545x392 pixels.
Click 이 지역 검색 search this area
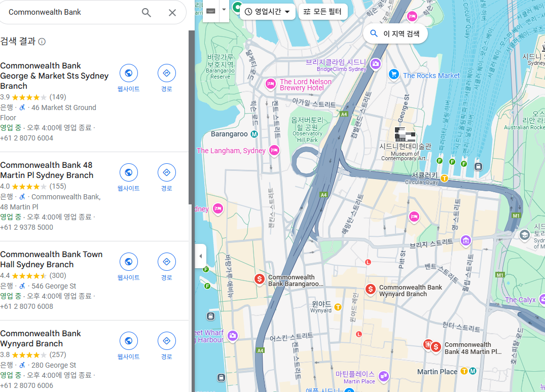click(x=395, y=33)
